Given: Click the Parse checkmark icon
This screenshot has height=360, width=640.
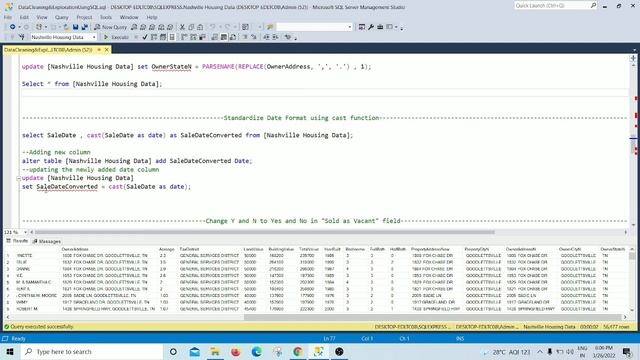Looking at the screenshot, I should [145, 37].
